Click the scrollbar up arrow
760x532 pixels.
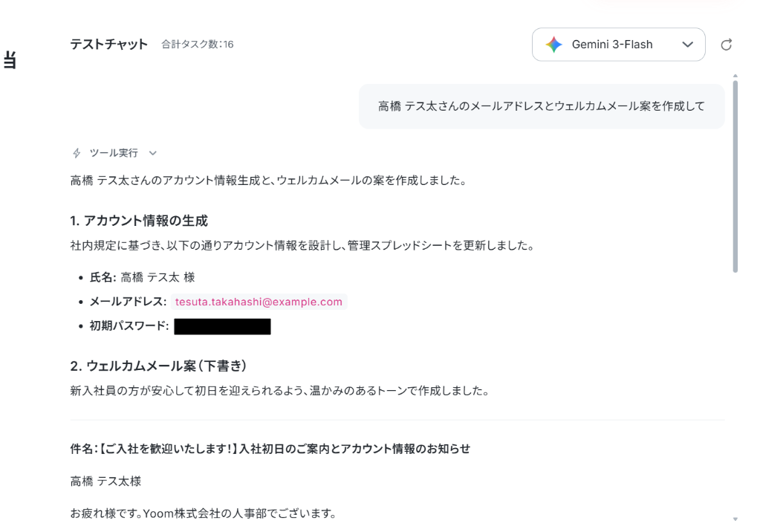[x=735, y=76]
